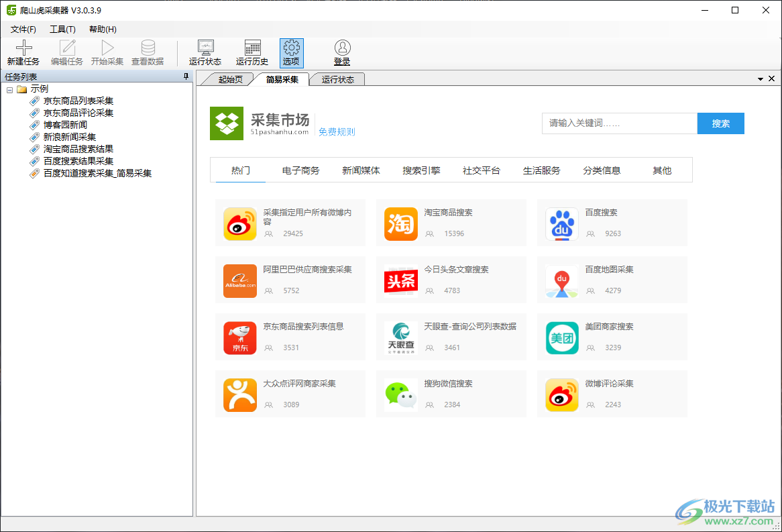This screenshot has width=782, height=532.
Task: Select the 其他 category tab
Action: [662, 170]
